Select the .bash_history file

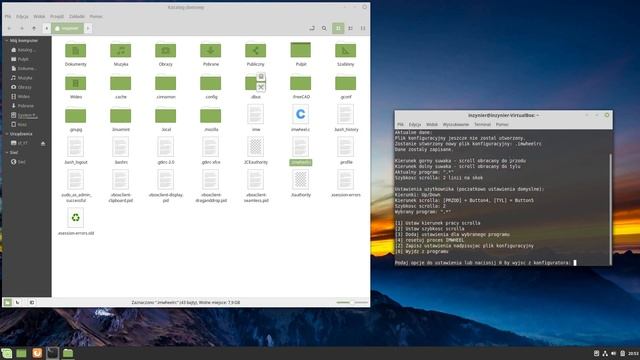click(345, 114)
